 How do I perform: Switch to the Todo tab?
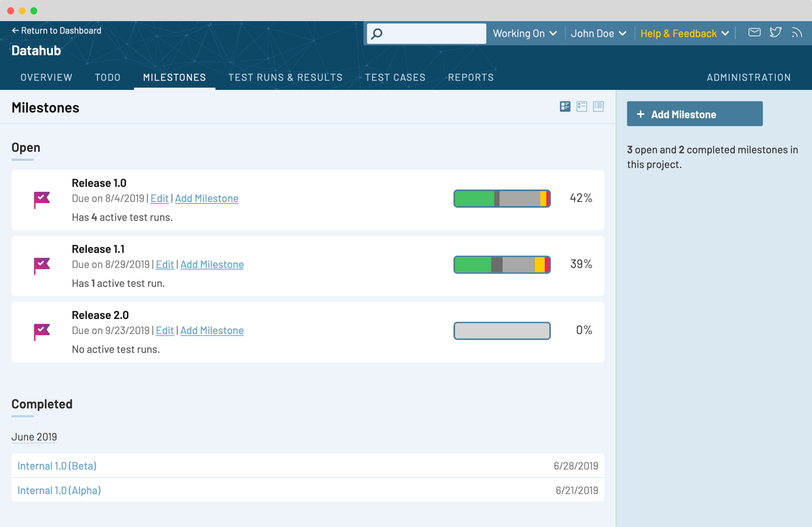click(x=108, y=77)
